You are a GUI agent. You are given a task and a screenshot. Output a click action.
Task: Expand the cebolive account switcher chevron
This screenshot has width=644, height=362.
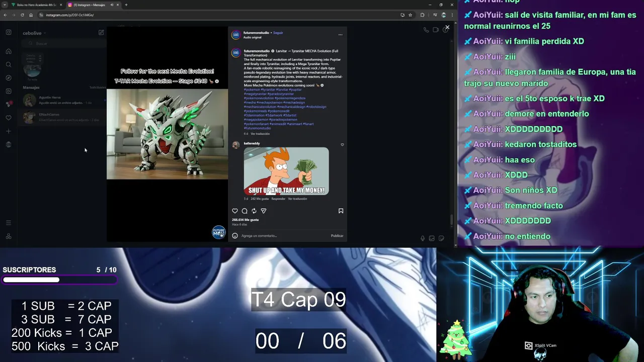click(x=45, y=33)
